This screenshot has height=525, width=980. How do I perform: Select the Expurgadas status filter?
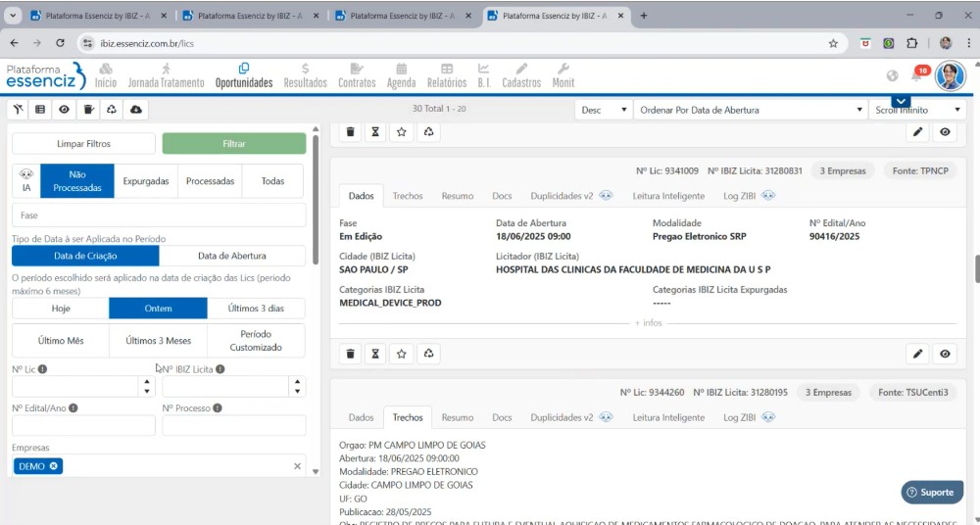146,181
